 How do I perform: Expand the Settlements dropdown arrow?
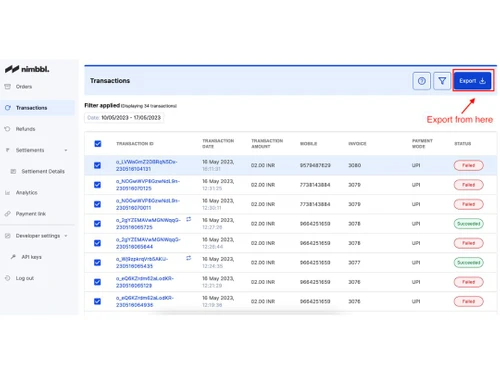pyautogui.click(x=66, y=150)
